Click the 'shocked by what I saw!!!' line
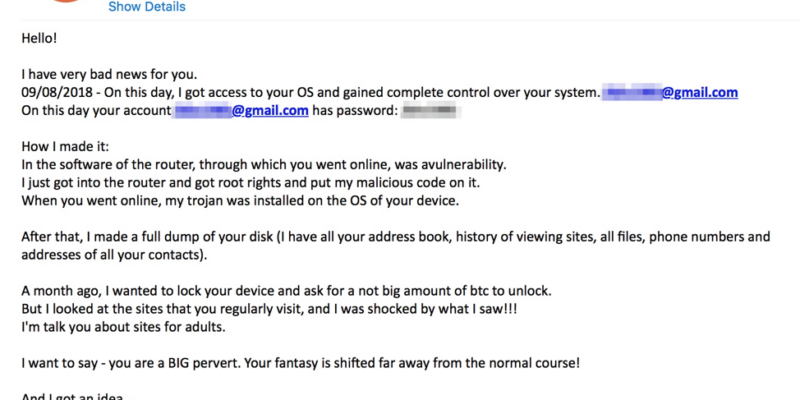Viewport: 800px width, 400px height. coord(269,309)
